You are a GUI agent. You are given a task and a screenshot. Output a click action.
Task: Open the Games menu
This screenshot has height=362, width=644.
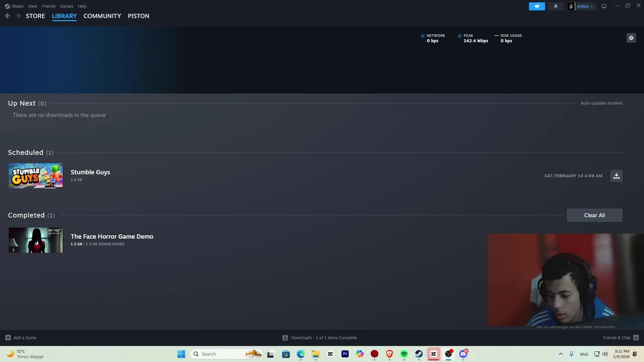click(x=66, y=6)
